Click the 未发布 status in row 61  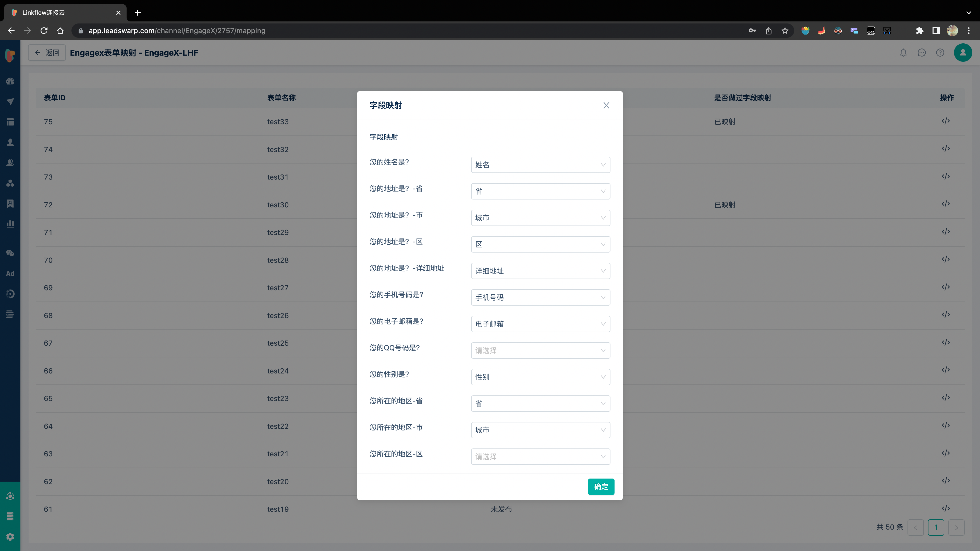pyautogui.click(x=501, y=509)
